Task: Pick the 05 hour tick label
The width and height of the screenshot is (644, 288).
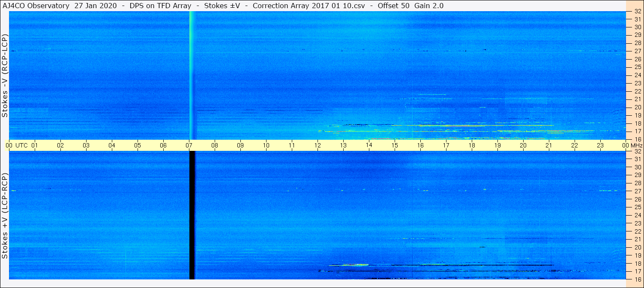Action: point(138,145)
